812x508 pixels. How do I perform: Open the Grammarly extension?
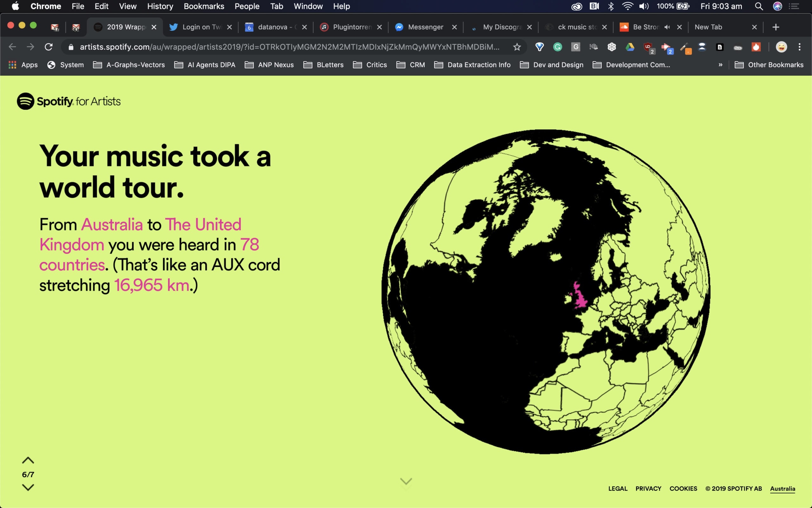[x=557, y=47]
